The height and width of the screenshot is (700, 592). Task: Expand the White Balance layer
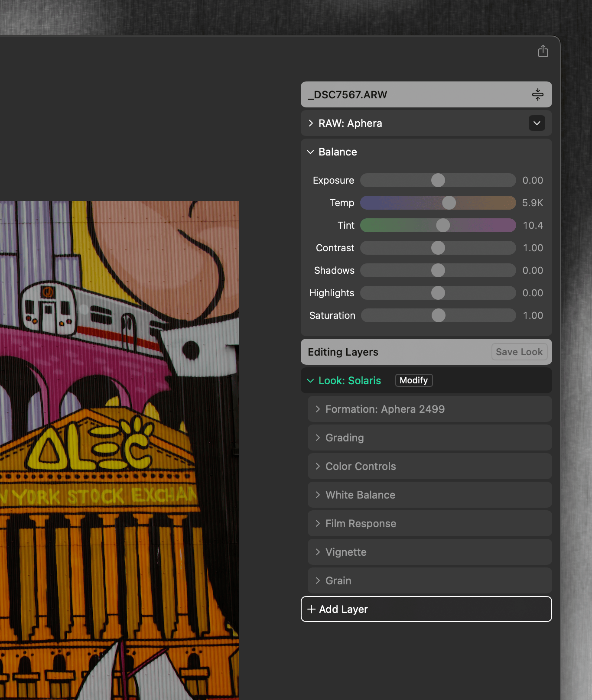point(318,495)
